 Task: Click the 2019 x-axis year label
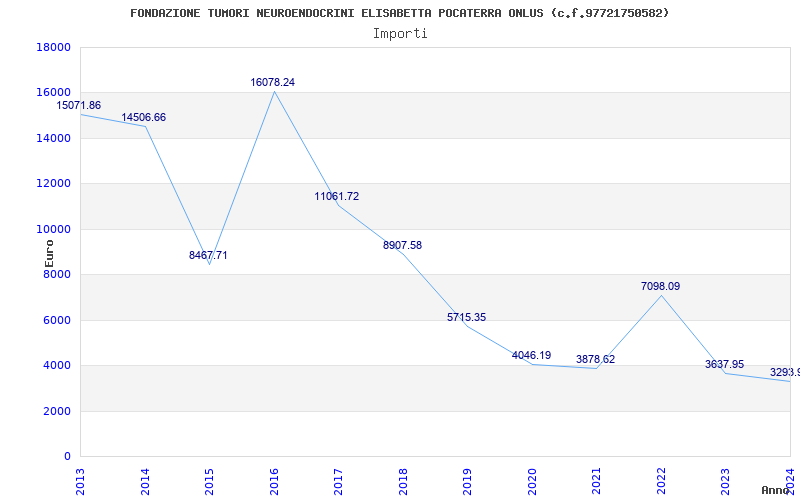[468, 482]
